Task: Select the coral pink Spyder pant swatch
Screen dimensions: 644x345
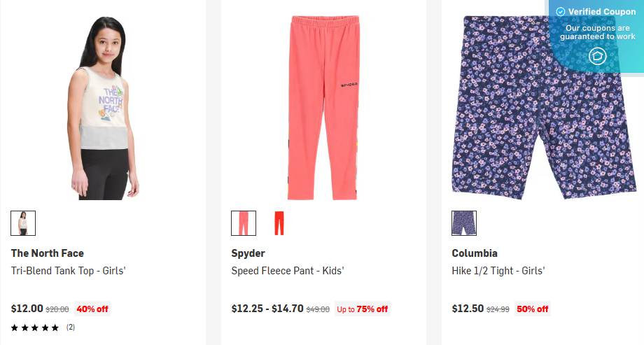Action: point(244,223)
